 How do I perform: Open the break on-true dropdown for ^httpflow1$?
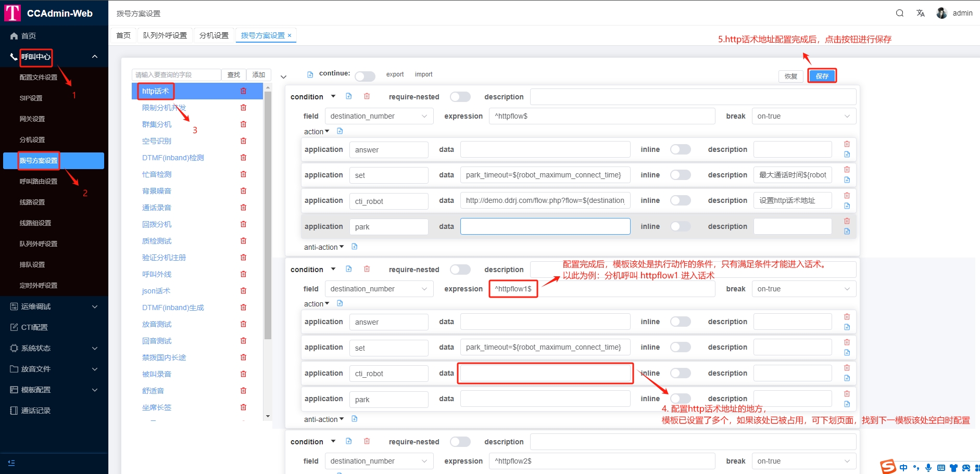point(803,289)
